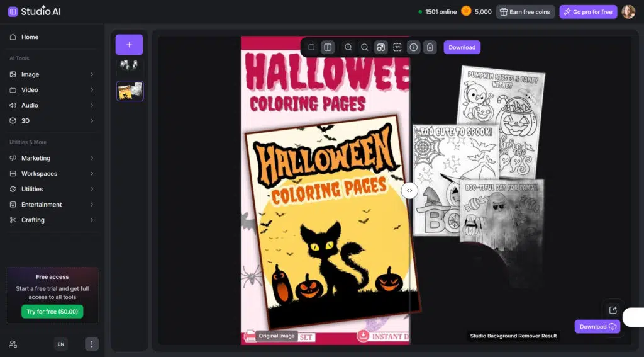
Task: Open the users icon at sidebar bottom
Action: (13, 344)
